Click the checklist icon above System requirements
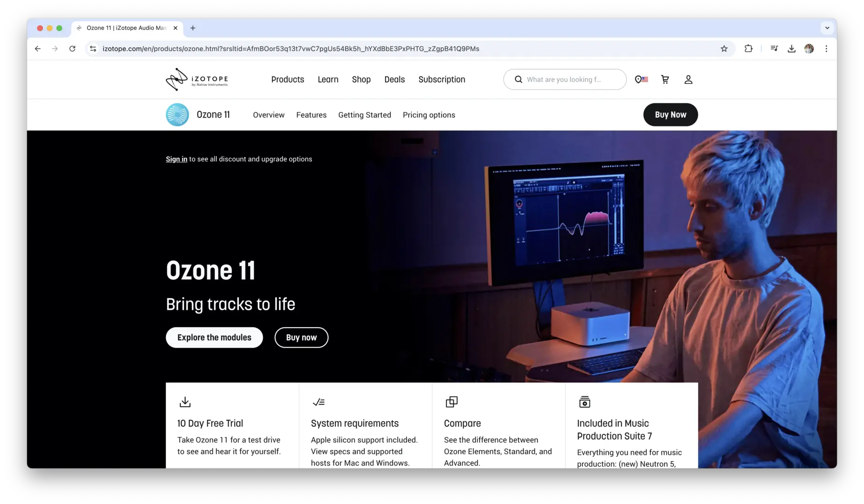The height and width of the screenshot is (504, 864). (319, 402)
